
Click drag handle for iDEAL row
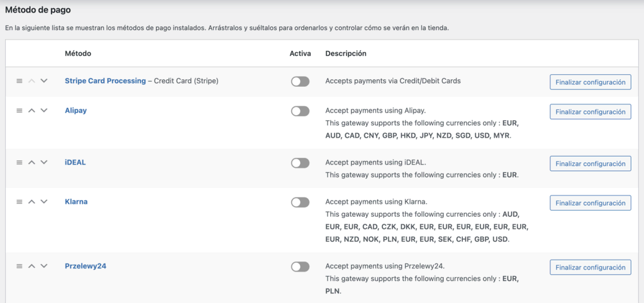19,162
